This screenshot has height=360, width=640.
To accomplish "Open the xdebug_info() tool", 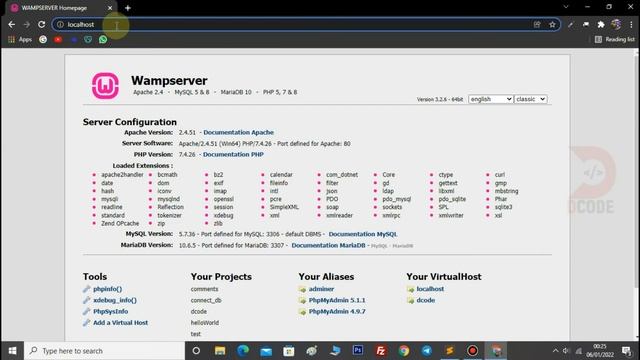I will coord(115,300).
